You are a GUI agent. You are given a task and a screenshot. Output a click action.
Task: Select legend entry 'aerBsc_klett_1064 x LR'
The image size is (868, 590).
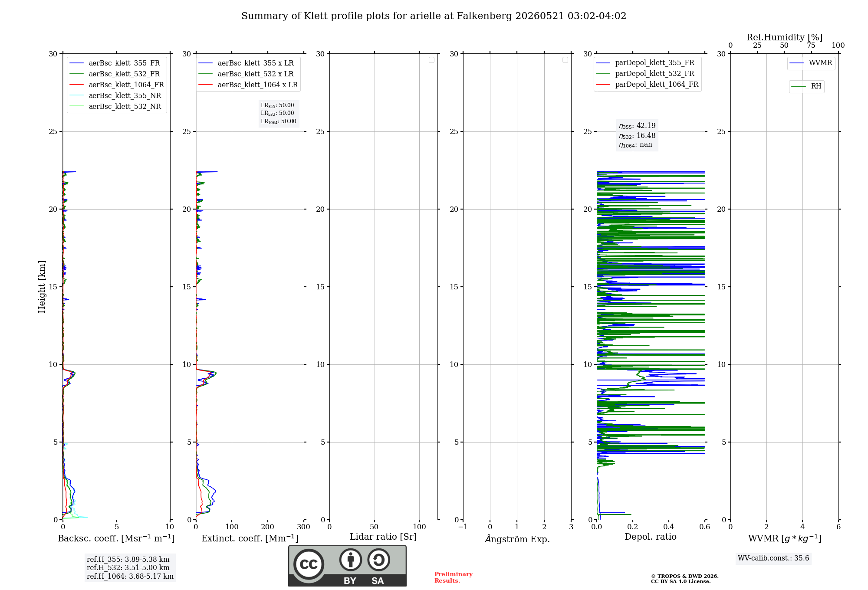[x=248, y=85]
